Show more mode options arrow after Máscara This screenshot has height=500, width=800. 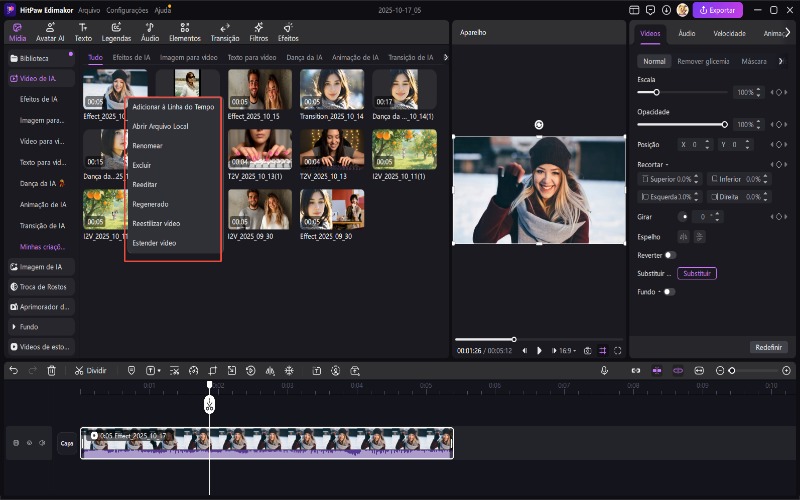click(781, 61)
